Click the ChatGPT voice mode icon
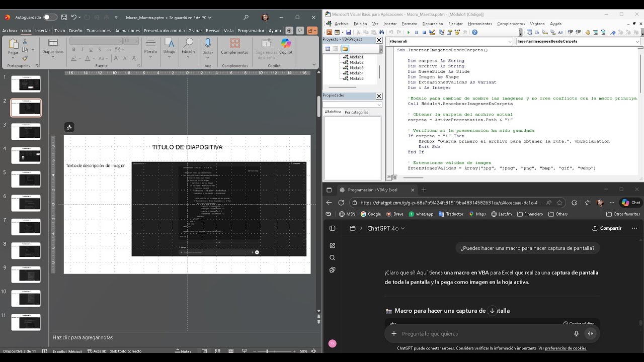This screenshot has width=644, height=362. (591, 333)
